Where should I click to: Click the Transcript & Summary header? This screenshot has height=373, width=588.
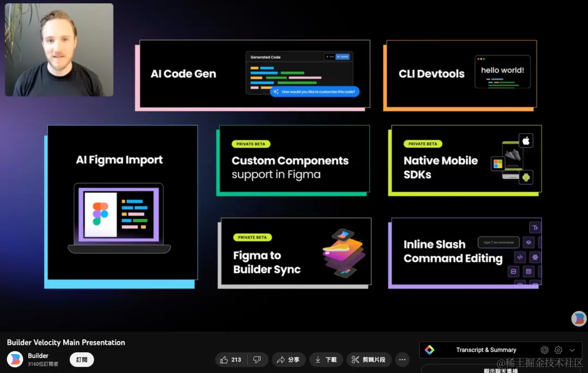click(486, 350)
